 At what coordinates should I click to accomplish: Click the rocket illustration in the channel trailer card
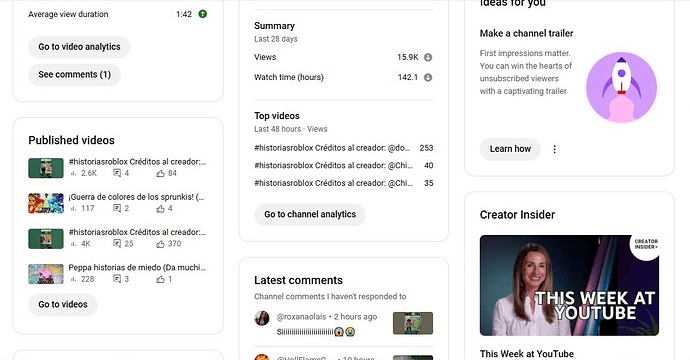(621, 87)
